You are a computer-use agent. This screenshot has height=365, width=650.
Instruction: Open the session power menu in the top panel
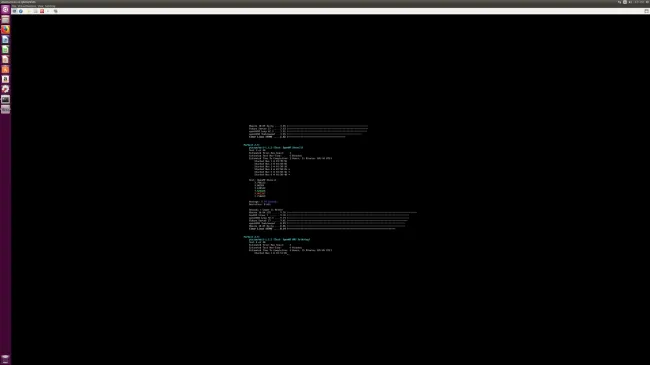pyautogui.click(x=647, y=2)
